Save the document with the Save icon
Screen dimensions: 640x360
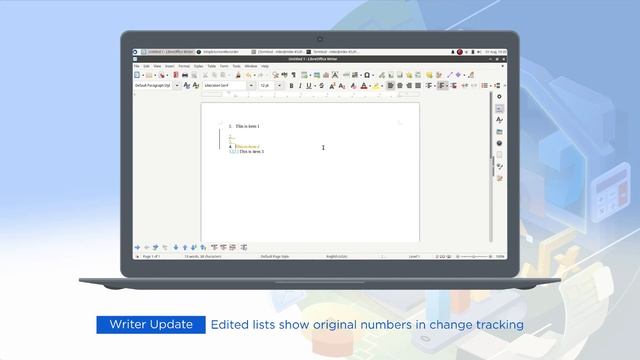pyautogui.click(x=162, y=75)
